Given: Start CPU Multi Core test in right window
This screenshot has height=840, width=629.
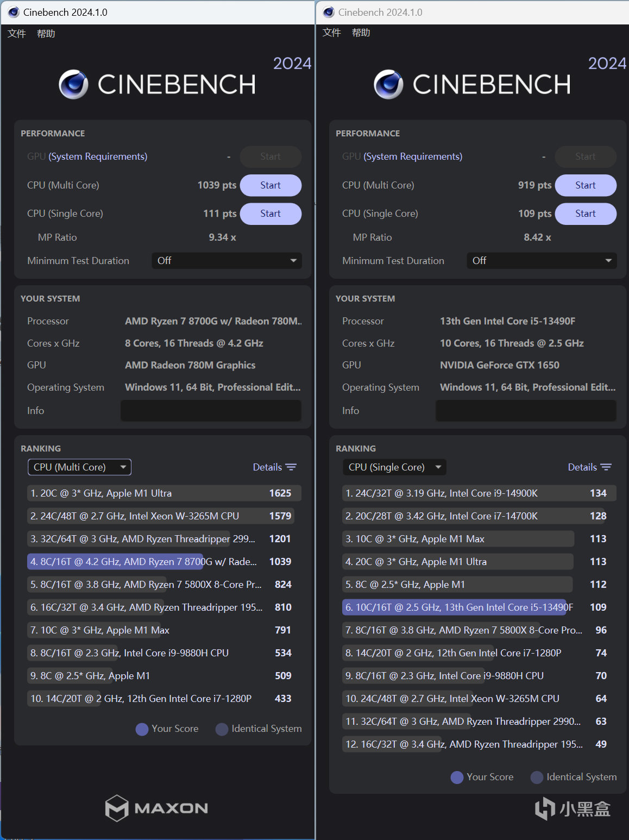Looking at the screenshot, I should coord(586,185).
